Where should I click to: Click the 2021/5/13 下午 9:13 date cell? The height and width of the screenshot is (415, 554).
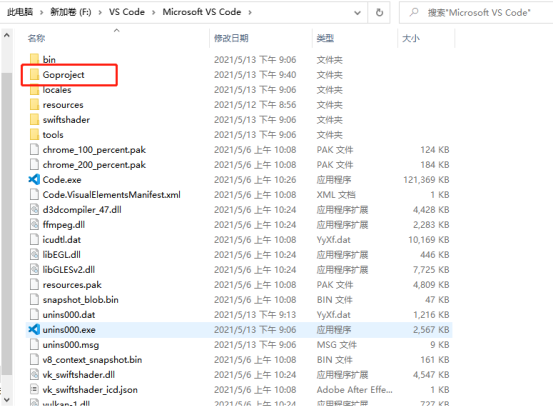tap(255, 315)
